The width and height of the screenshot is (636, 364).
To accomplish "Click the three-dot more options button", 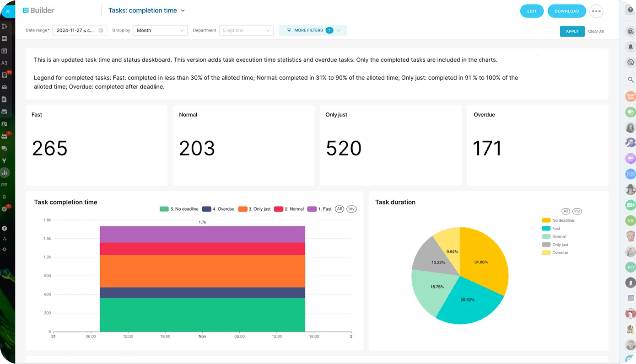I will coord(596,11).
